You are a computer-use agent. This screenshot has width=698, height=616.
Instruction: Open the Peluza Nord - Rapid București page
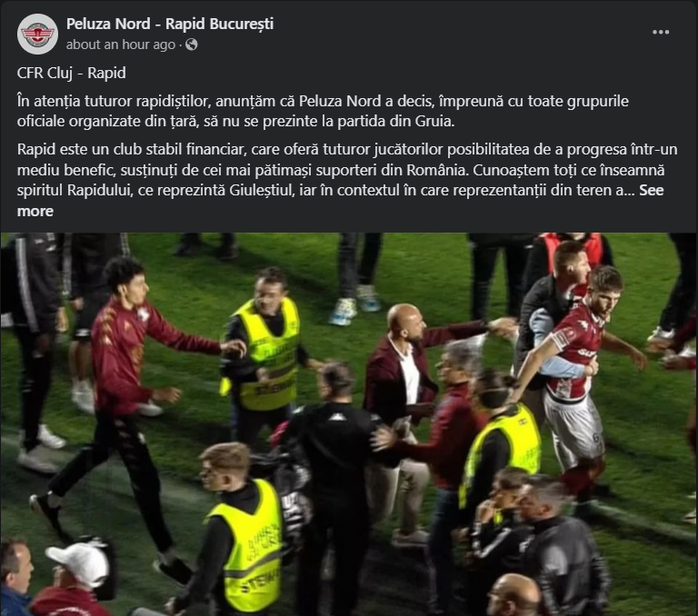click(170, 24)
